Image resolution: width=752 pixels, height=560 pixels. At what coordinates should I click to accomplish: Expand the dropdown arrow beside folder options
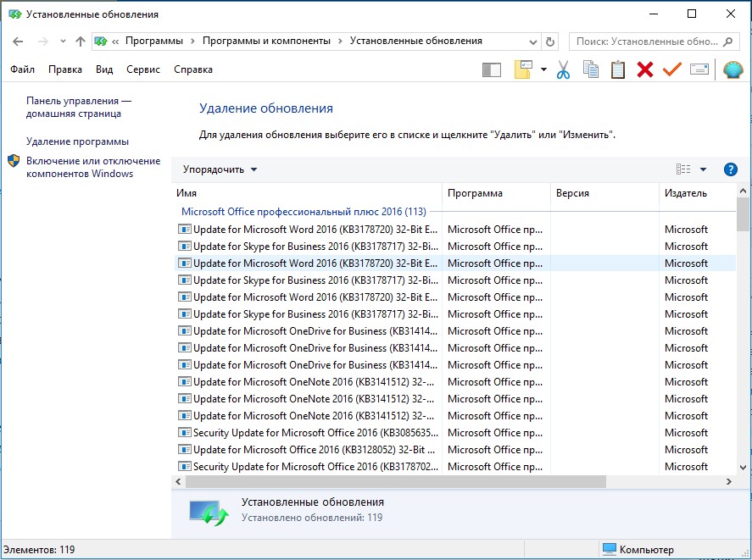tap(543, 69)
